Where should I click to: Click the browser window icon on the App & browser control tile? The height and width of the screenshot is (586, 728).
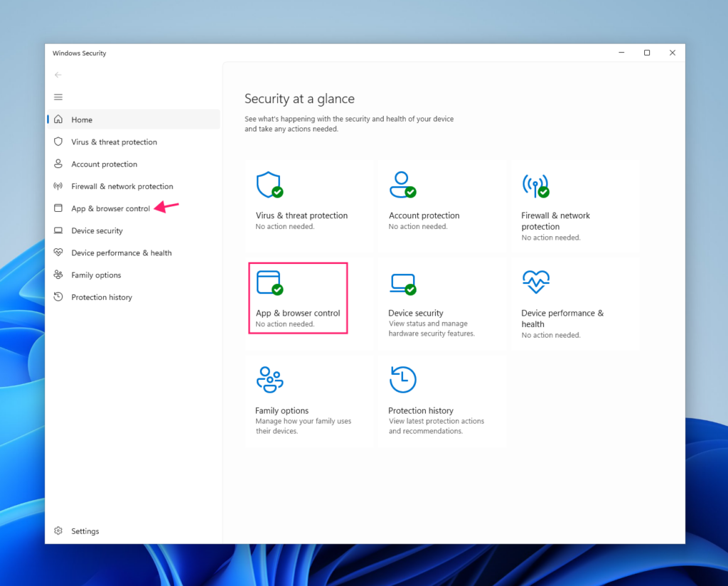[x=269, y=283]
